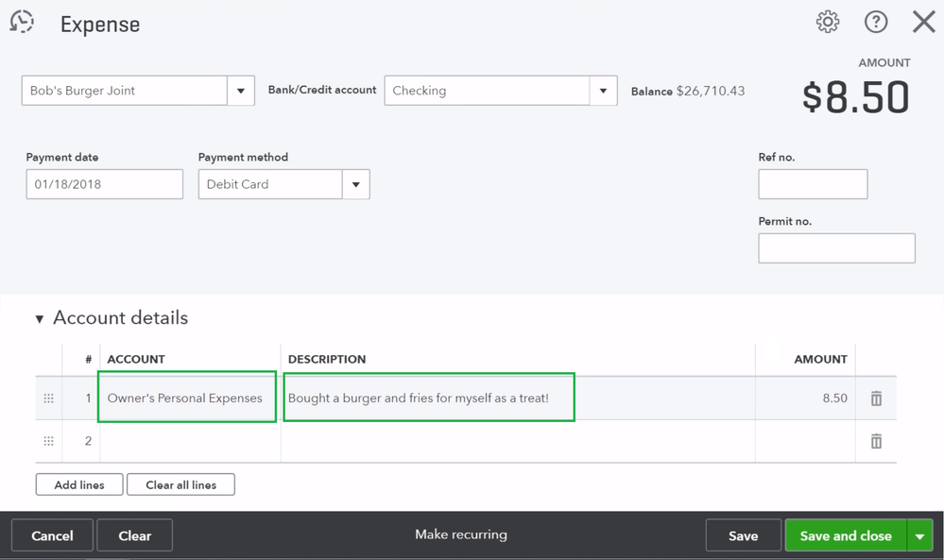Click the Add lines button
944x560 pixels.
[79, 484]
